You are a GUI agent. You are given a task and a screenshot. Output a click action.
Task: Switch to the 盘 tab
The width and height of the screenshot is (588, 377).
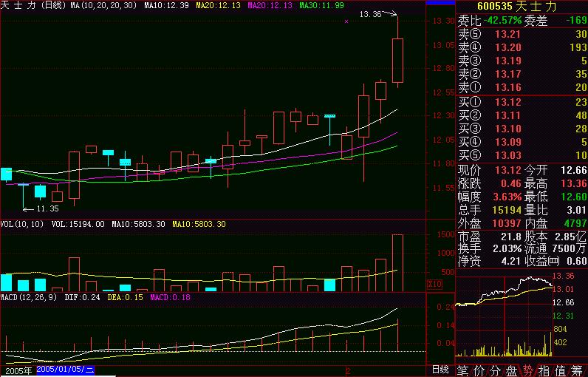[x=512, y=370]
